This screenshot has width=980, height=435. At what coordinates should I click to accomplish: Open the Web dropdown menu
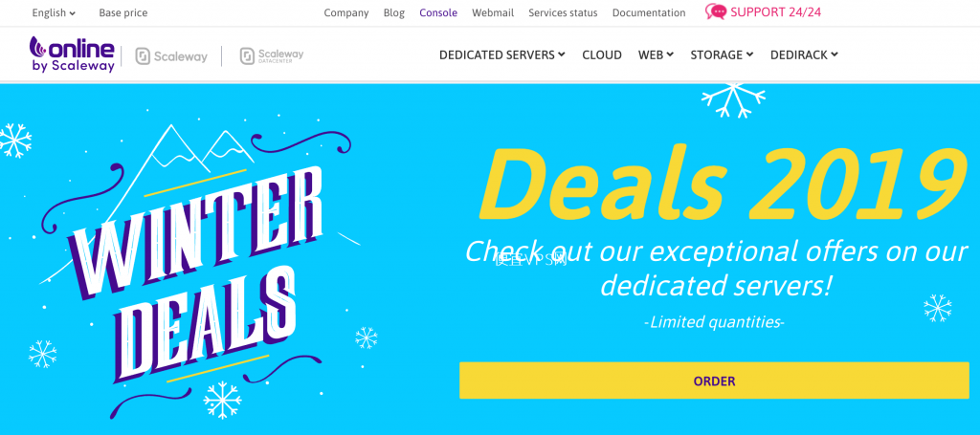click(656, 54)
